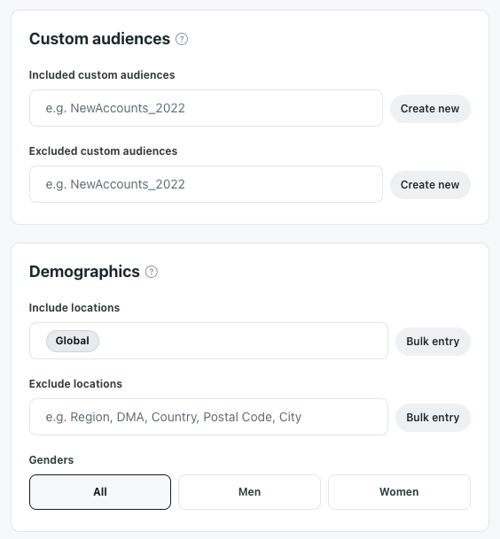500x539 pixels.
Task: Open Bulk entry for Exclude locations
Action: pyautogui.click(x=433, y=418)
